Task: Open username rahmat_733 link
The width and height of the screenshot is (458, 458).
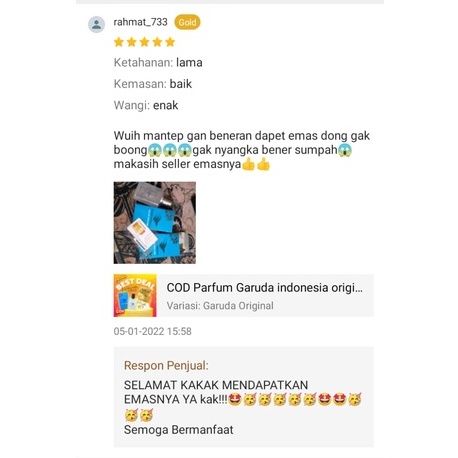Action: [x=140, y=22]
